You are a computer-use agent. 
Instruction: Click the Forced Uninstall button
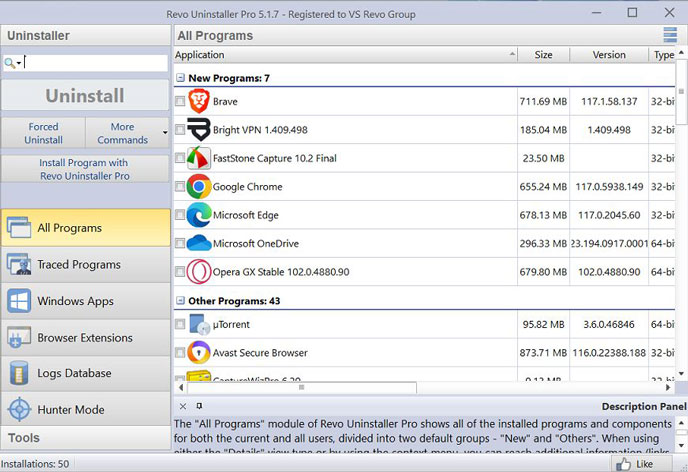pyautogui.click(x=43, y=133)
